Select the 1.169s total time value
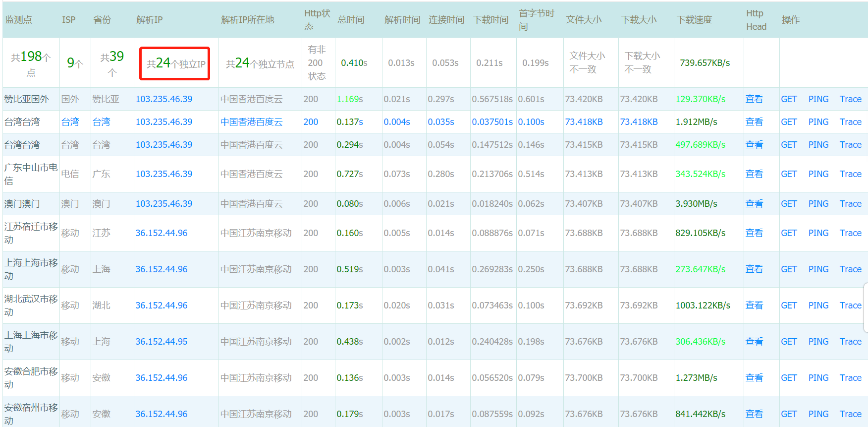This screenshot has width=868, height=427. [350, 99]
